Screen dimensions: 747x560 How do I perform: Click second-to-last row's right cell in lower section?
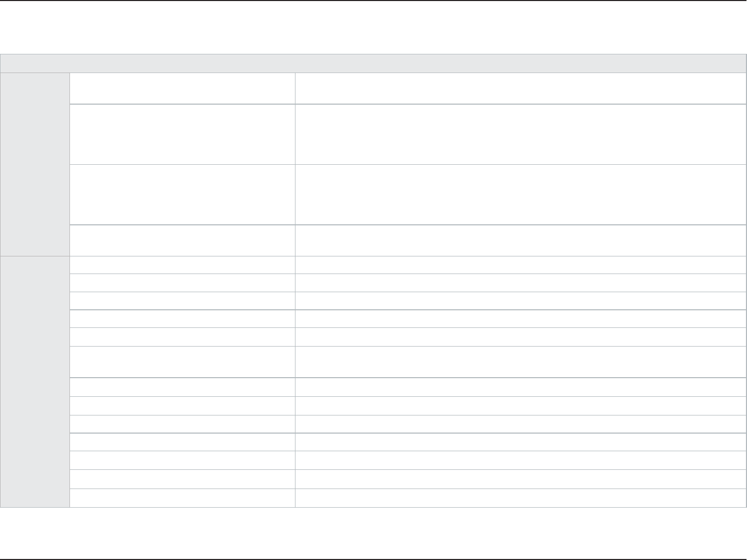coord(520,479)
